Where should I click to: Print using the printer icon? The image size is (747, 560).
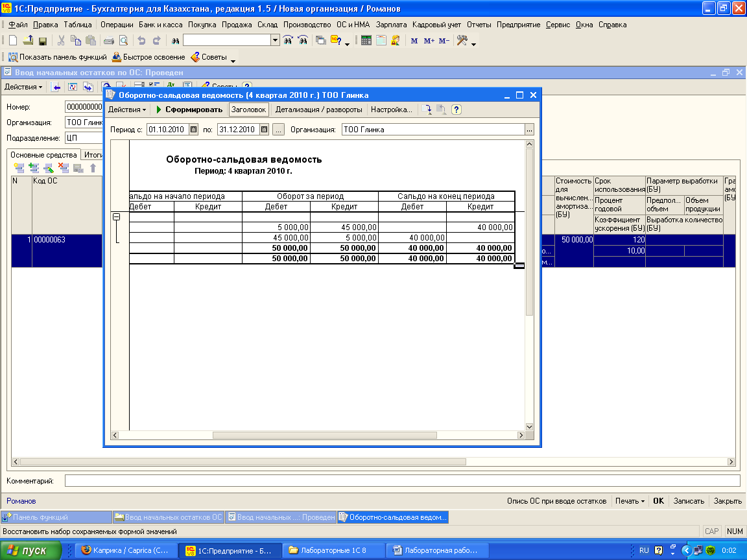(109, 40)
